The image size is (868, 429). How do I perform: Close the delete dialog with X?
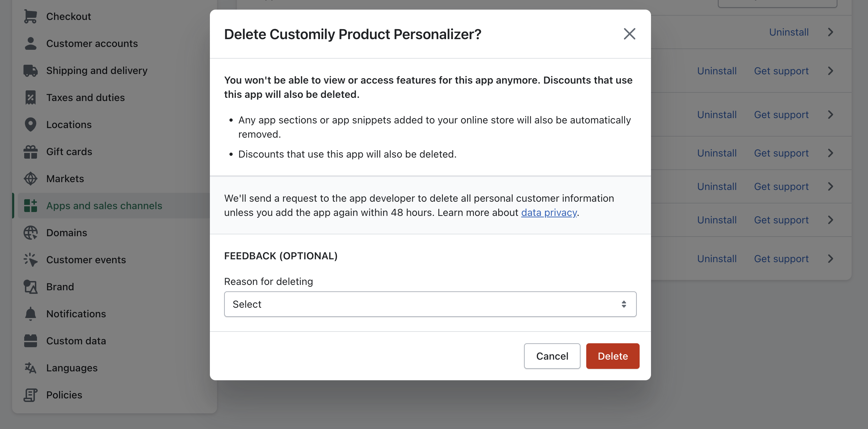[x=629, y=34]
